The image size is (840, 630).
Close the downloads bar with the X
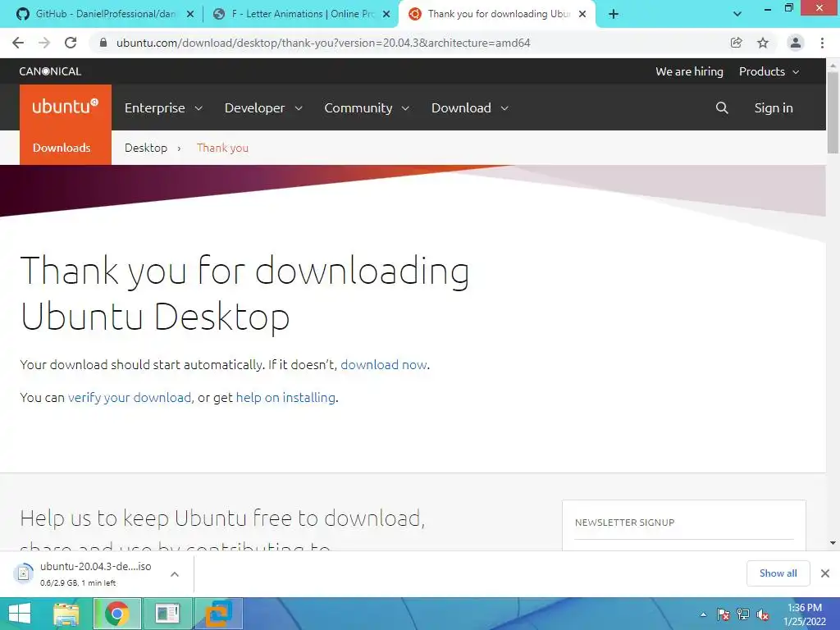[x=825, y=573]
